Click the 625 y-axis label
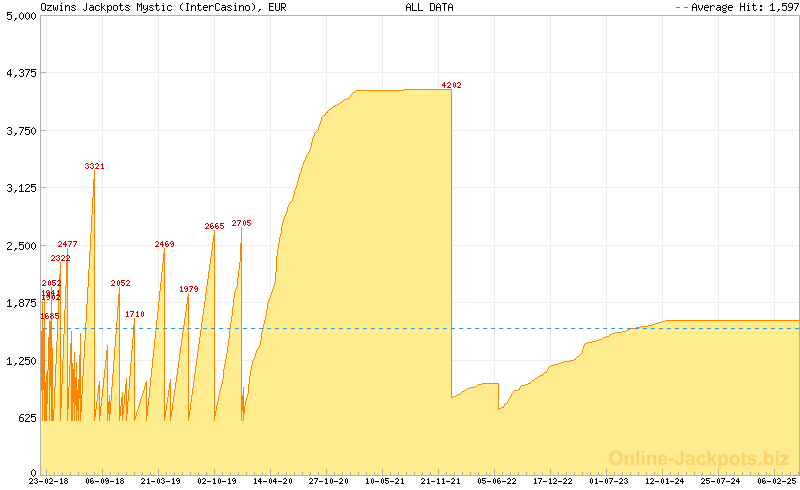Screen dimensions: 800x490 coord(26,418)
